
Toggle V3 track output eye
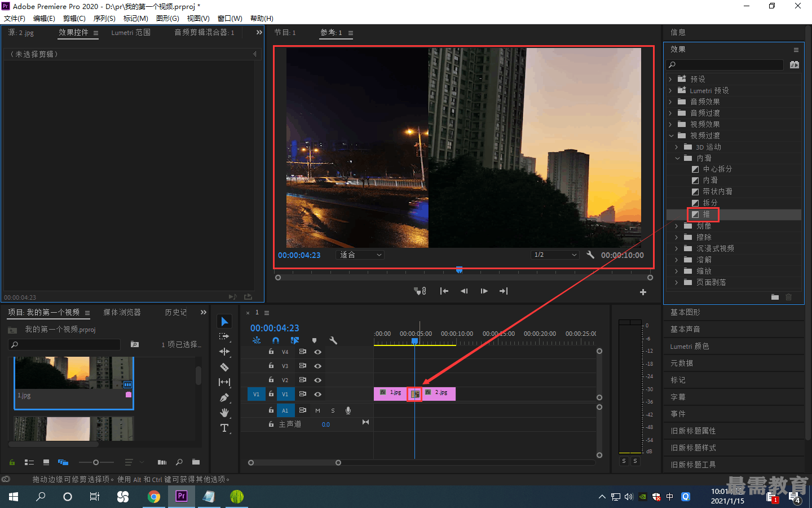point(317,366)
